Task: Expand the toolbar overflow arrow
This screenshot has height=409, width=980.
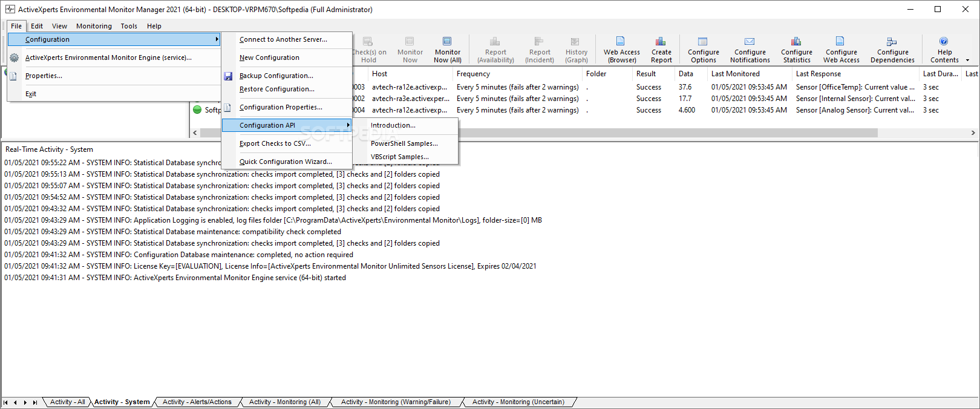Action: pos(967,60)
